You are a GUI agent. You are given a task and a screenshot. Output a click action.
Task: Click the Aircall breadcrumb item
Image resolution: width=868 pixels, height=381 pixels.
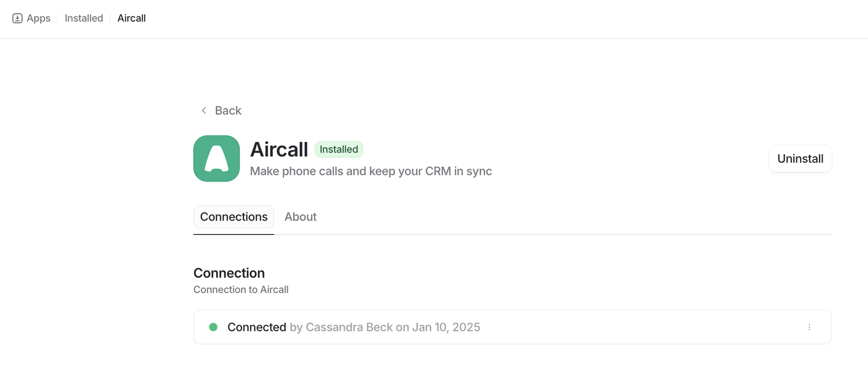131,18
